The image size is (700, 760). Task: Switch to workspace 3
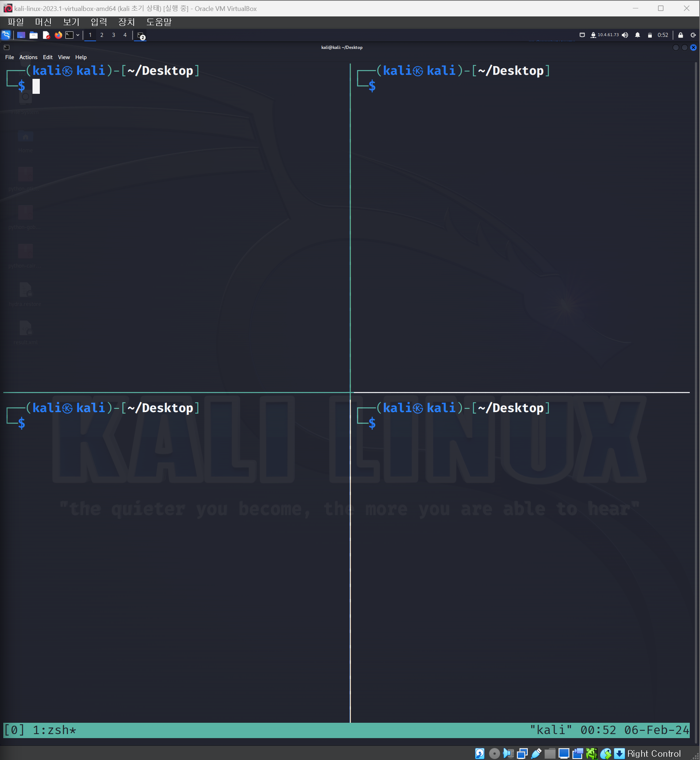113,35
